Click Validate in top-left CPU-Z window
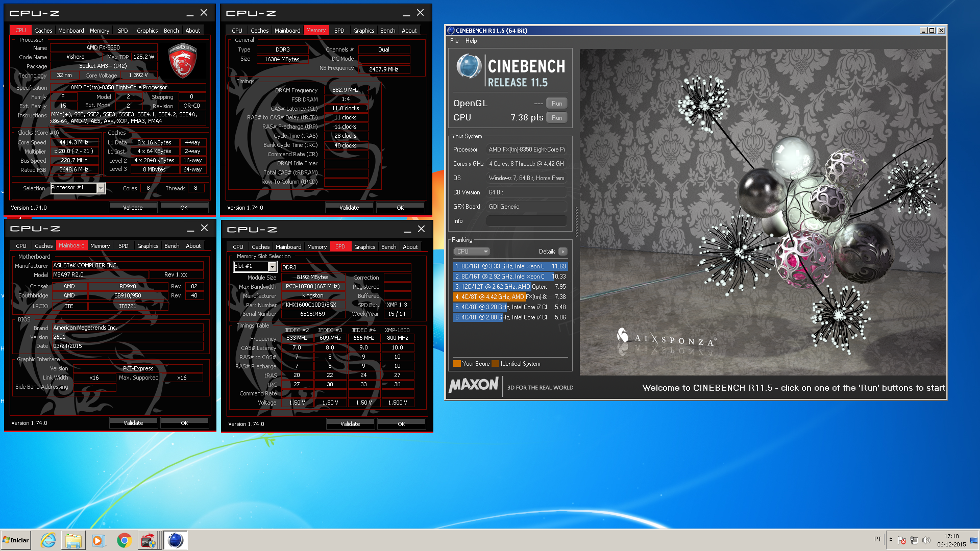The height and width of the screenshot is (551, 980). click(x=133, y=208)
